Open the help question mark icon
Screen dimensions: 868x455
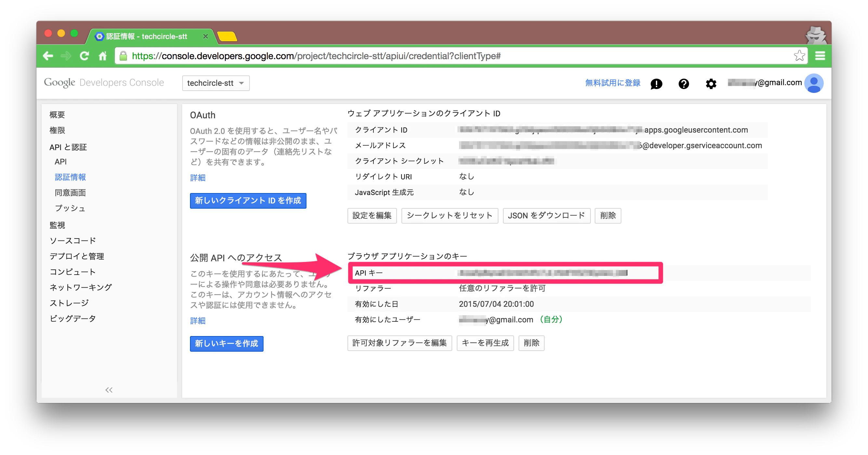point(683,83)
